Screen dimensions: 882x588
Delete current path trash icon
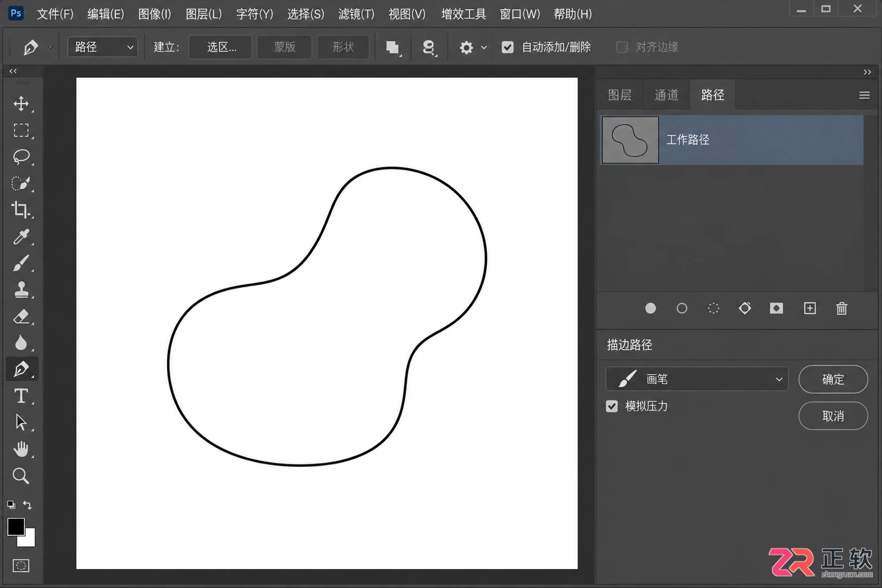[842, 308]
